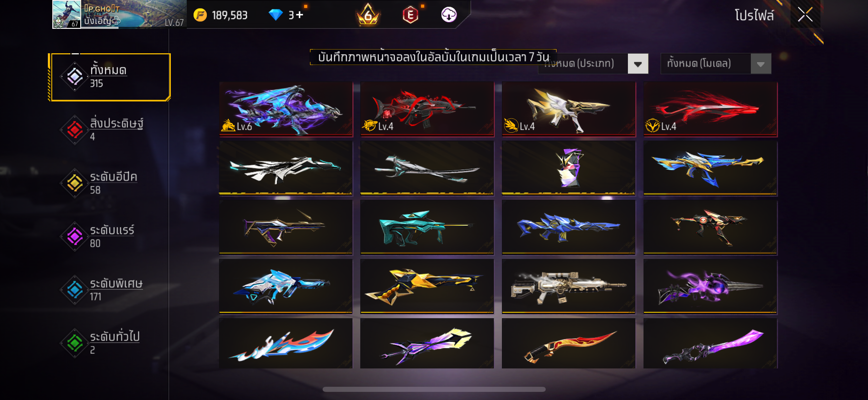This screenshot has height=400, width=868.
Task: Switch to the สิ่งประดิษฐ์ 4 category
Action: [109, 129]
